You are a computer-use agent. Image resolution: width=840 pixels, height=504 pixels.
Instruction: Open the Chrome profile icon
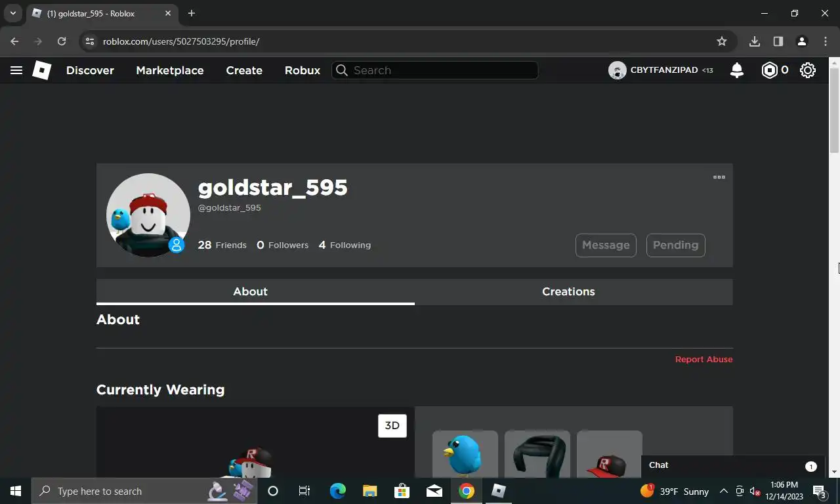point(801,41)
